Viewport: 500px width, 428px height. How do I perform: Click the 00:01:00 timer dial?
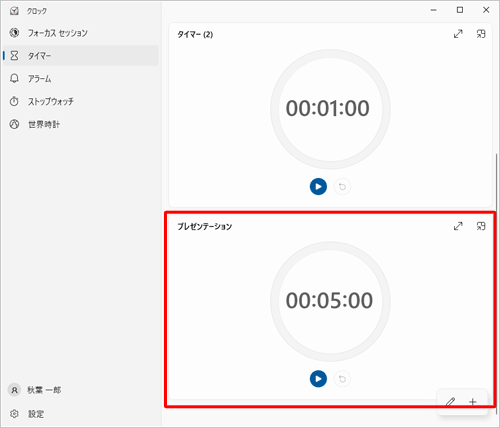click(x=330, y=109)
